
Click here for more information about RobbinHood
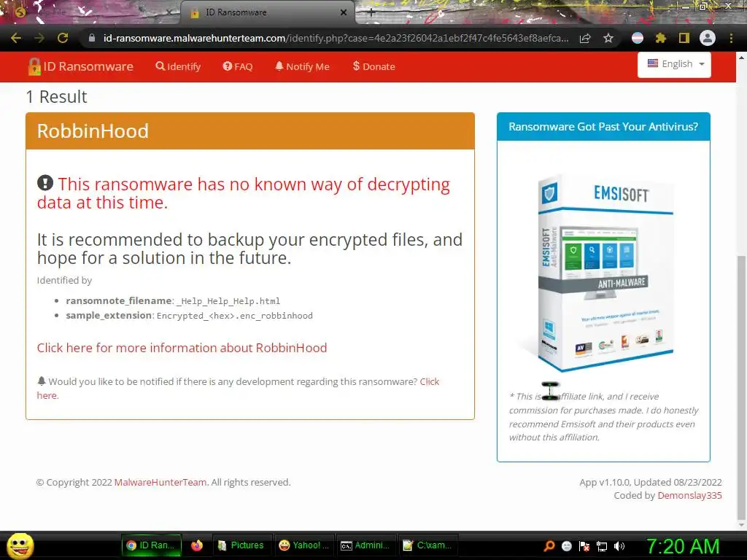tap(182, 348)
